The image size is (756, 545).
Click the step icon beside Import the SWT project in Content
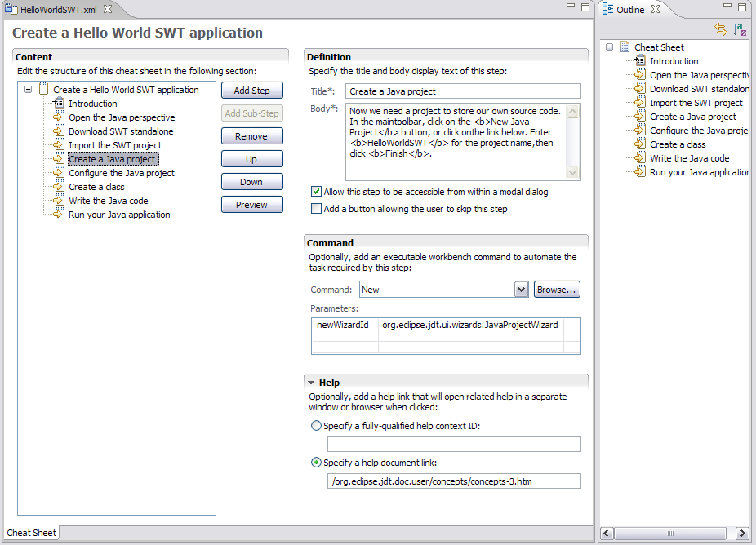(59, 145)
